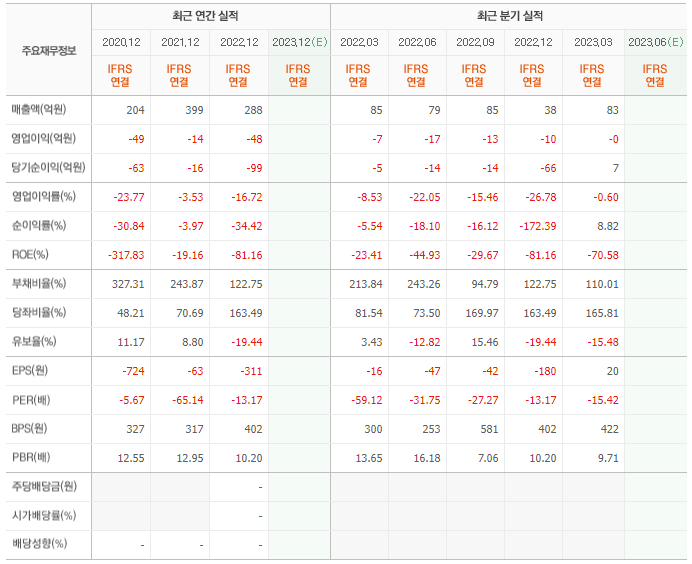
Task: Click the 최근 분기 실적 header
Action: click(510, 16)
